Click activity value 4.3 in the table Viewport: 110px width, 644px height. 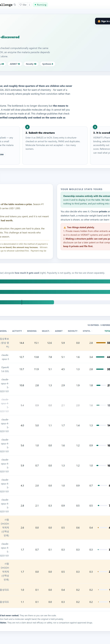tap(22, 485)
